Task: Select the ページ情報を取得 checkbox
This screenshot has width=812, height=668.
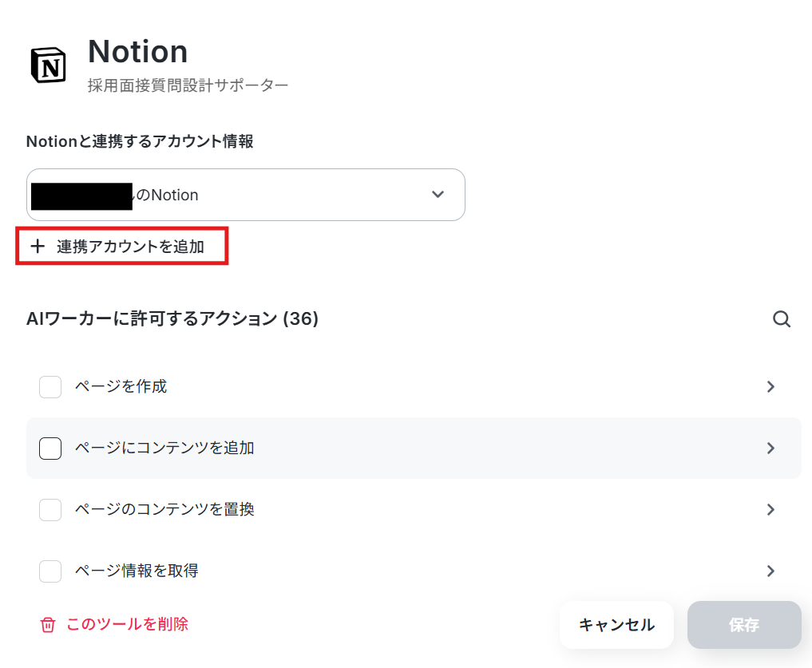Action: 50,571
